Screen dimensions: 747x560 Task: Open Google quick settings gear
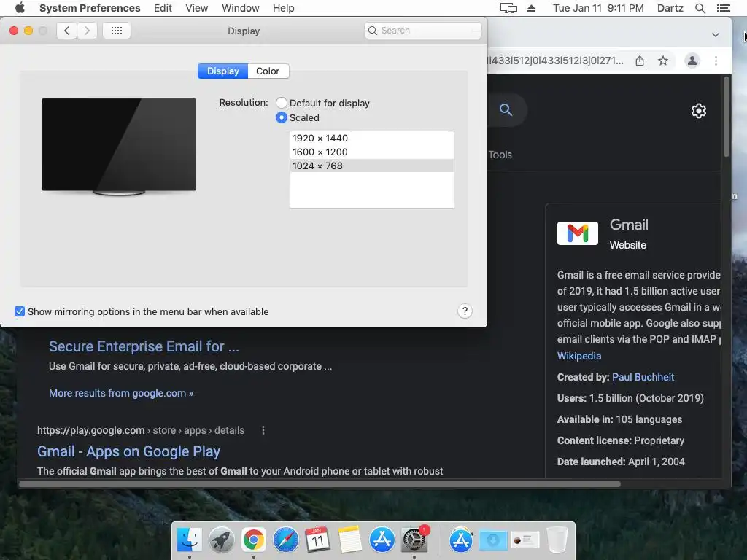(x=698, y=111)
